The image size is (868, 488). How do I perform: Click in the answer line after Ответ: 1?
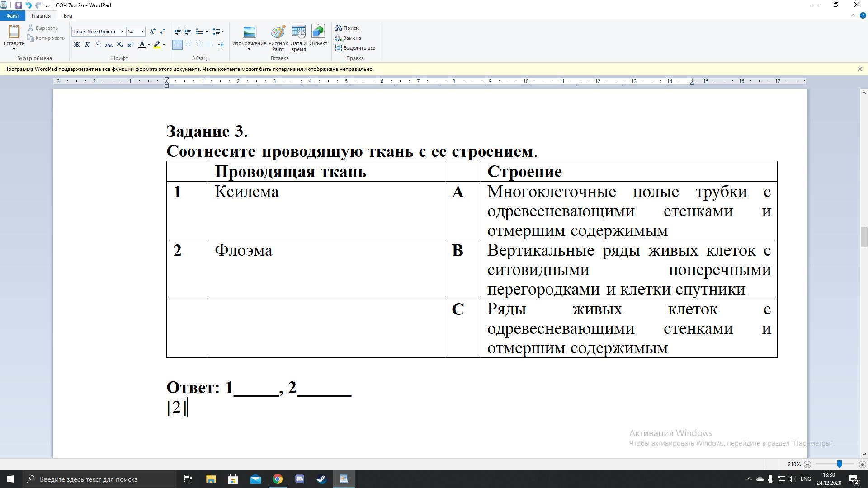(256, 389)
